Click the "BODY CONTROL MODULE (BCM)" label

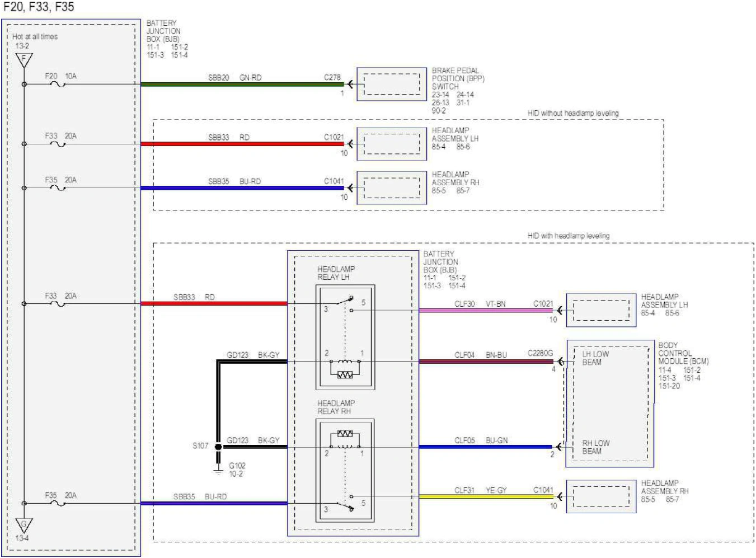(683, 353)
